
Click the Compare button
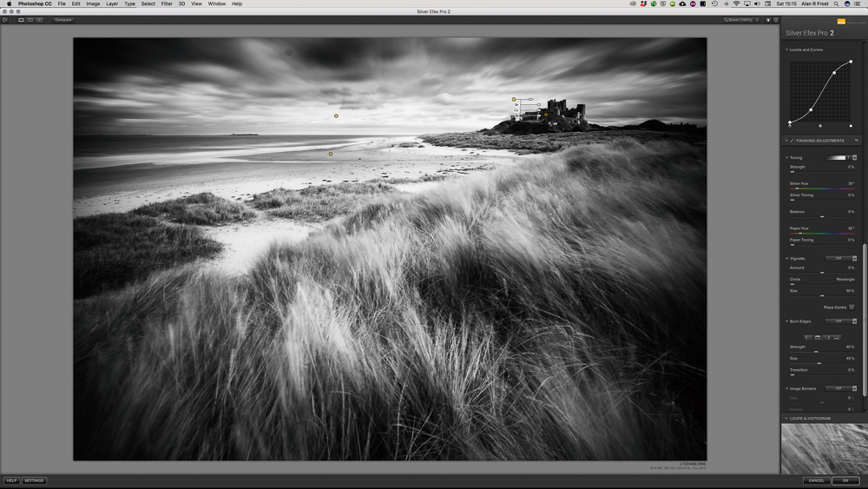(x=62, y=19)
